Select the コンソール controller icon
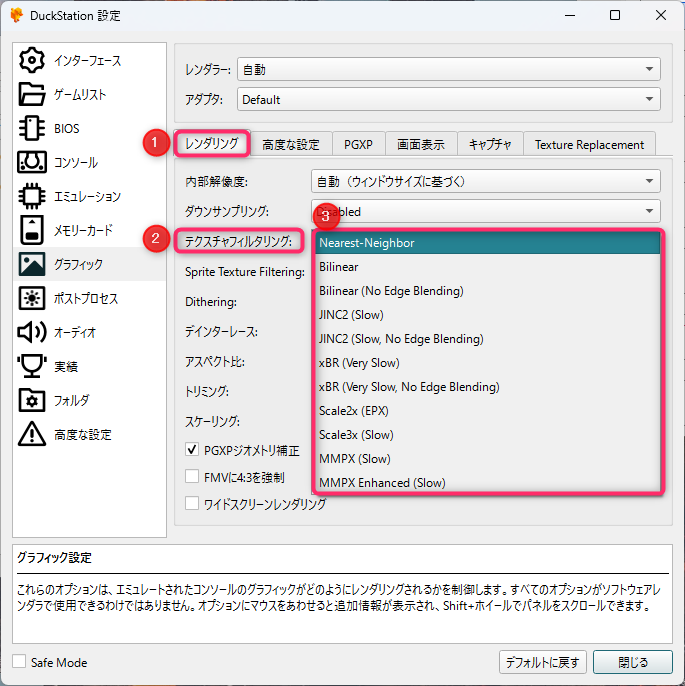Screen dimensions: 685x686 coord(32,163)
